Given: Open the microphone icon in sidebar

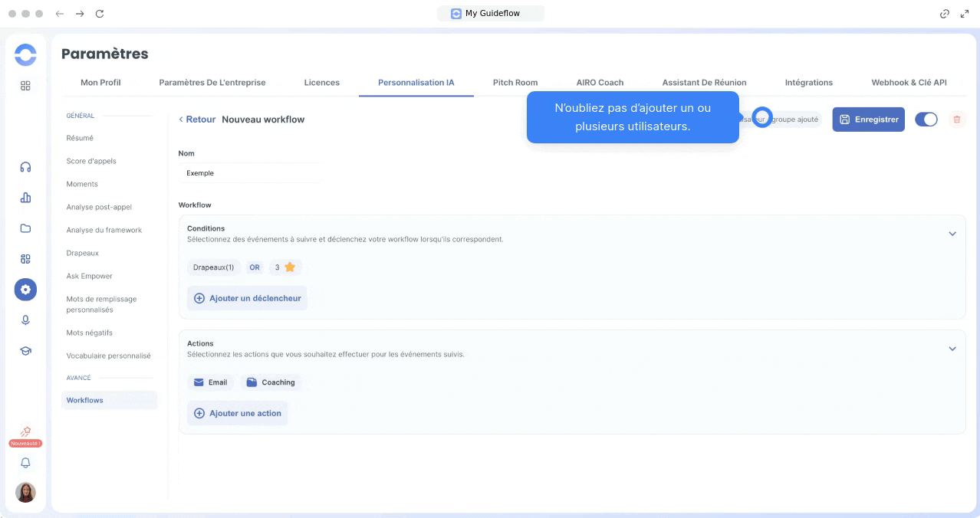Looking at the screenshot, I should 25,320.
